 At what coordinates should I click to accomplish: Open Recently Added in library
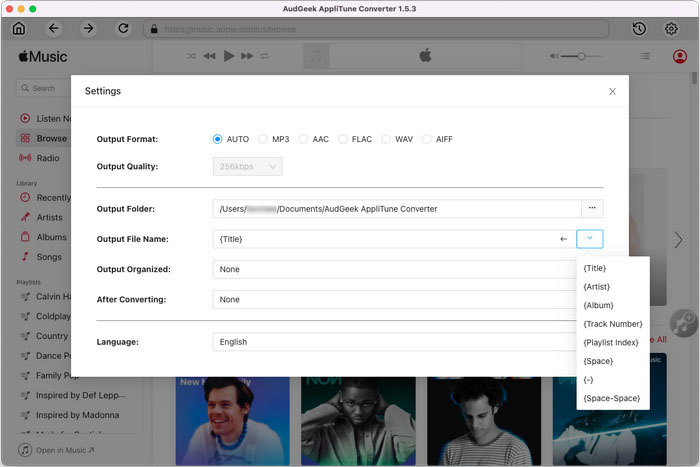pos(45,198)
